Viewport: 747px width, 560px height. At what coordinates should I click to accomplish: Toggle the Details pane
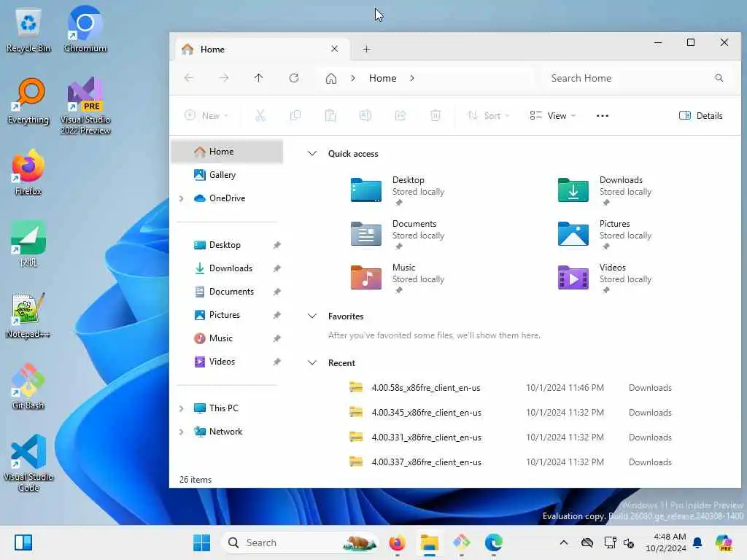tap(701, 115)
